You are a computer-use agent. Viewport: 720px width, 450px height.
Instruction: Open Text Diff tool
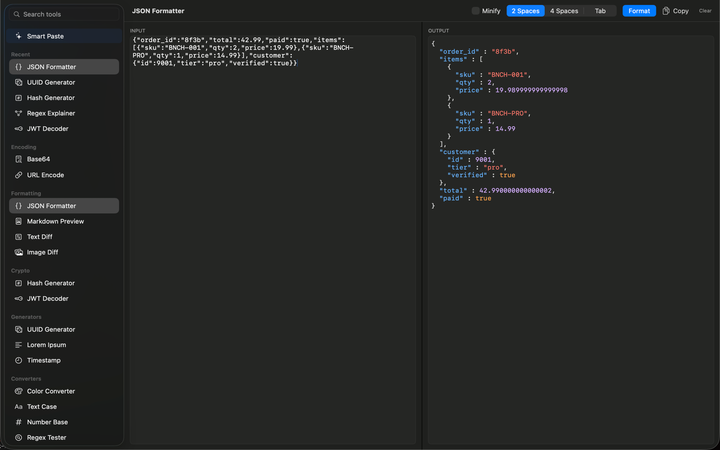point(64,236)
